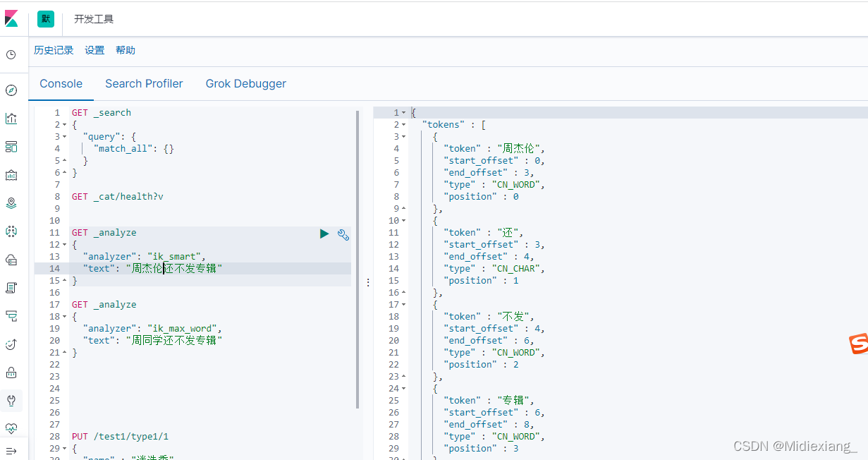Switch to the Search Profiler tab
868x460 pixels.
pyautogui.click(x=144, y=84)
